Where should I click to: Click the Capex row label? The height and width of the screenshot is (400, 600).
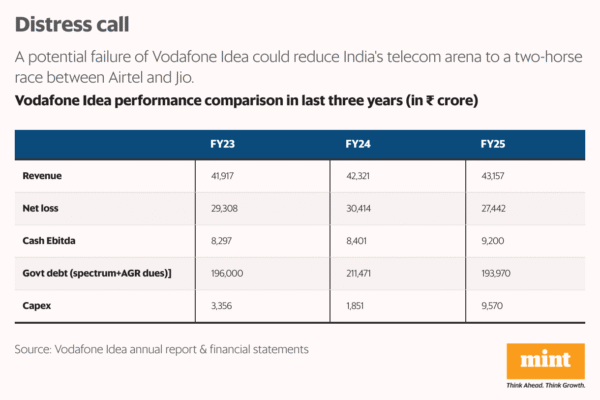(x=37, y=305)
